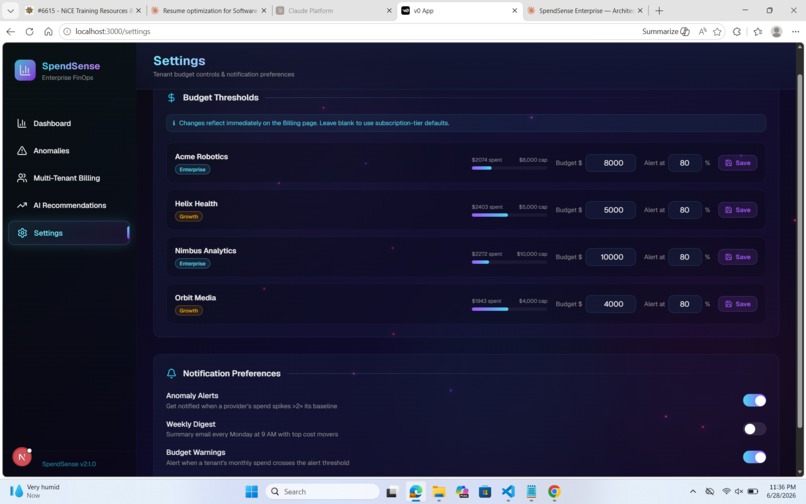This screenshot has width=806, height=504.
Task: Click the Multi-Tenant Billing people icon
Action: pyautogui.click(x=22, y=178)
